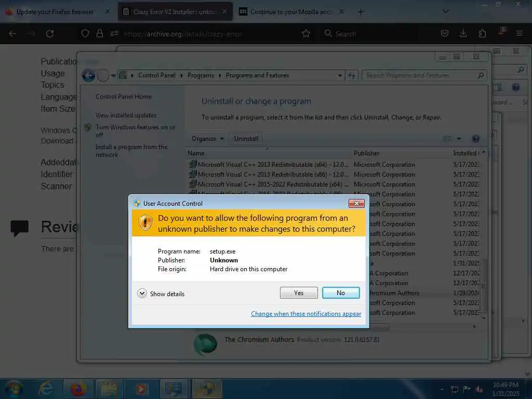Image resolution: width=532 pixels, height=399 pixels.
Task: Open a new Firefox tab
Action: point(361,12)
